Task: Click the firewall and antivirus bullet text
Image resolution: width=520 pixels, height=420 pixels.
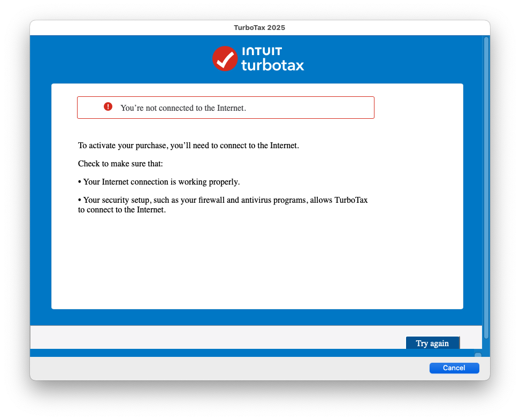Action: (223, 205)
